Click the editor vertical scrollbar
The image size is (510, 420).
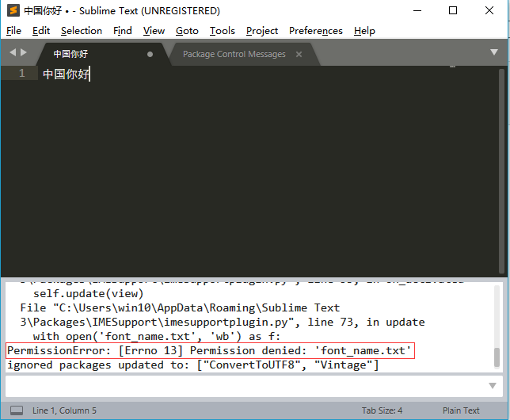[501, 171]
